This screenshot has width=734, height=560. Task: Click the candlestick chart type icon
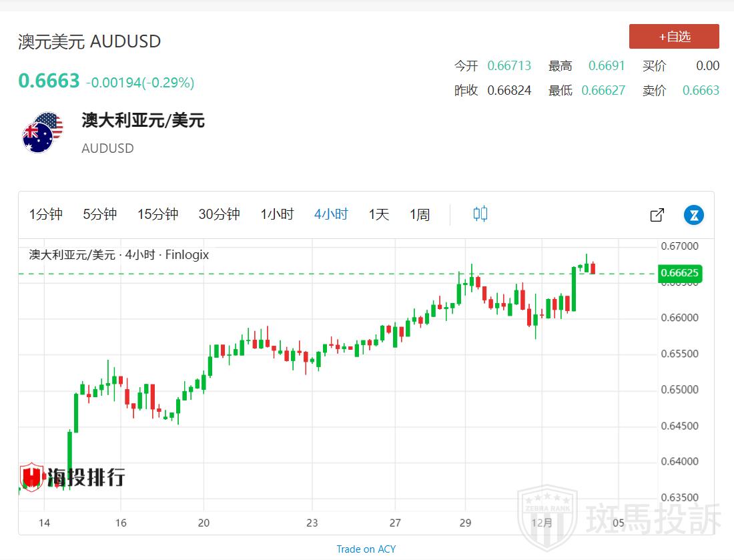(480, 214)
